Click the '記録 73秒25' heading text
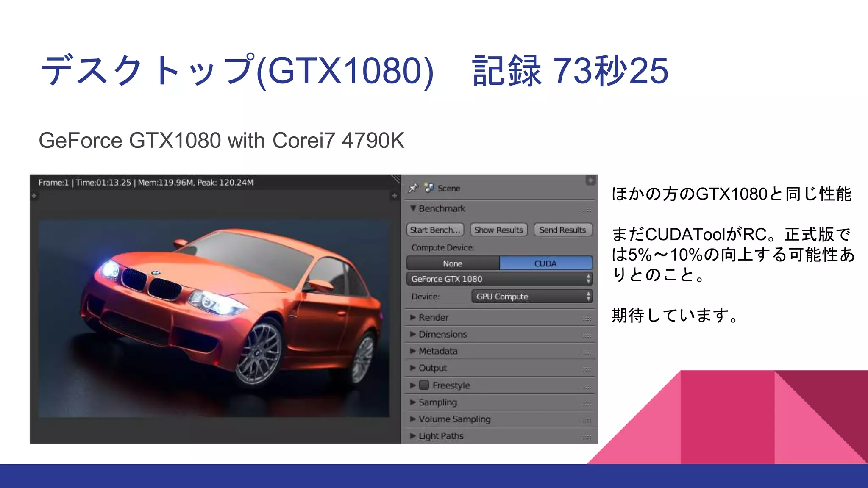The height and width of the screenshot is (488, 868). pos(570,71)
